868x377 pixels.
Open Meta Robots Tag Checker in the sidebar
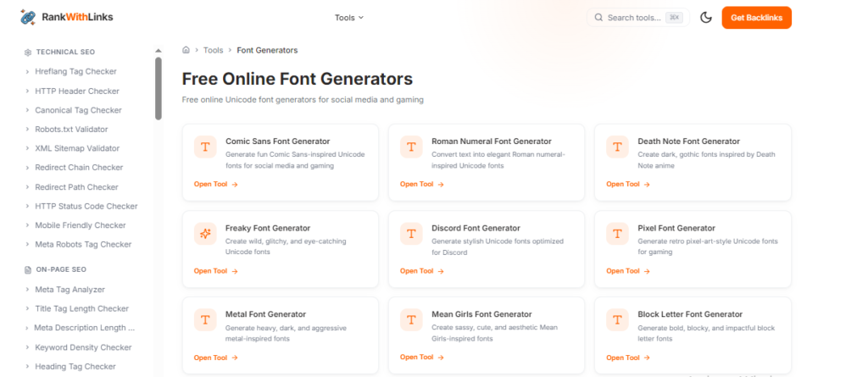pos(83,244)
